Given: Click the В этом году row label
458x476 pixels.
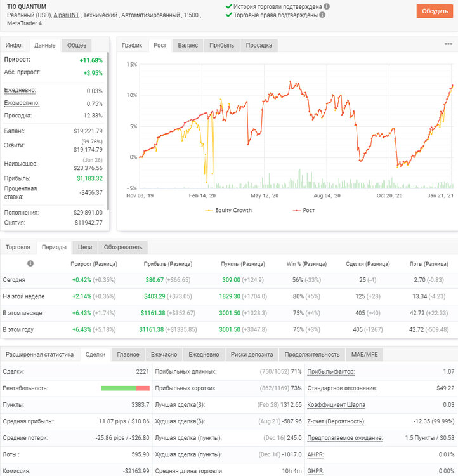Looking at the screenshot, I should click(x=18, y=329).
